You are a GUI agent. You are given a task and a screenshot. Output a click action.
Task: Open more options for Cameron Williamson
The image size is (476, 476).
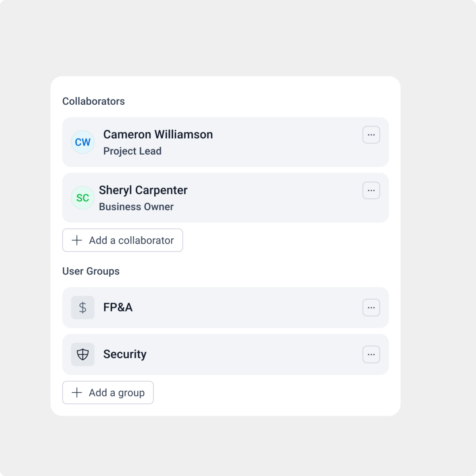point(371,135)
